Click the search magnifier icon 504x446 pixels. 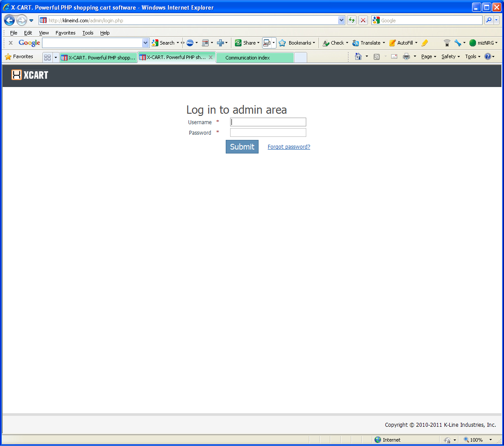pyautogui.click(x=488, y=20)
